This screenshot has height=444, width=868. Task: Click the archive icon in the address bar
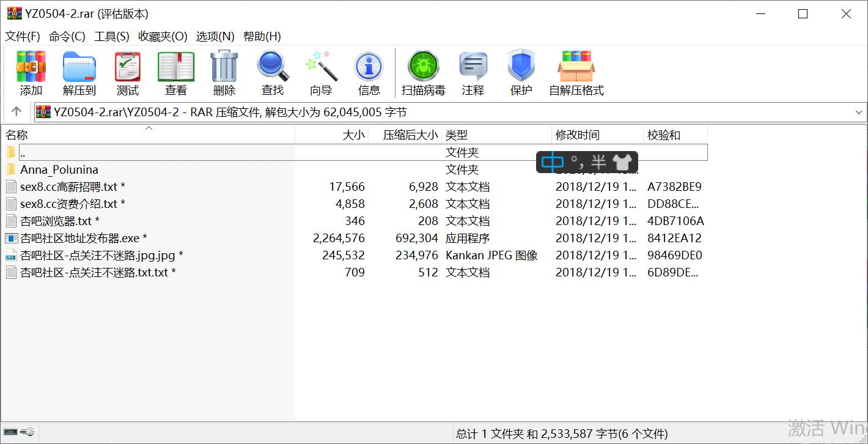43,112
